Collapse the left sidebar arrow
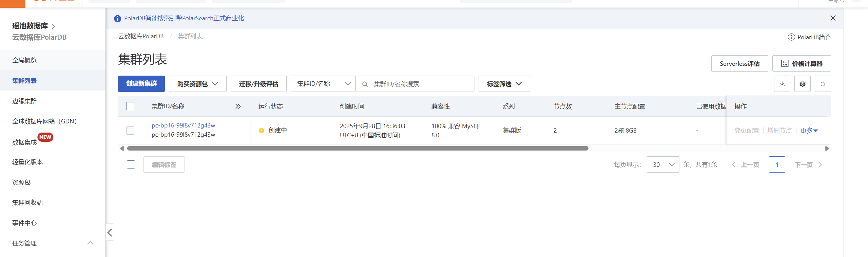Viewport: 868px width, 257px height. [x=110, y=232]
